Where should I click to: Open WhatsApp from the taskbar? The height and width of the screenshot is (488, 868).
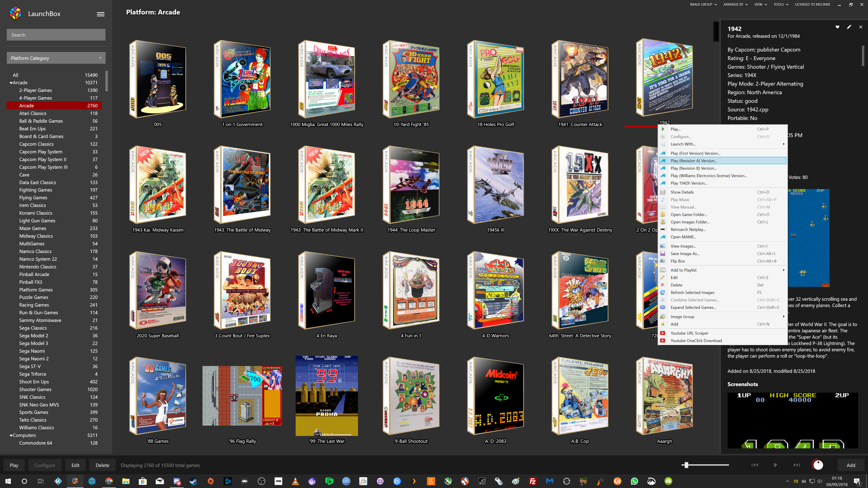[634, 481]
